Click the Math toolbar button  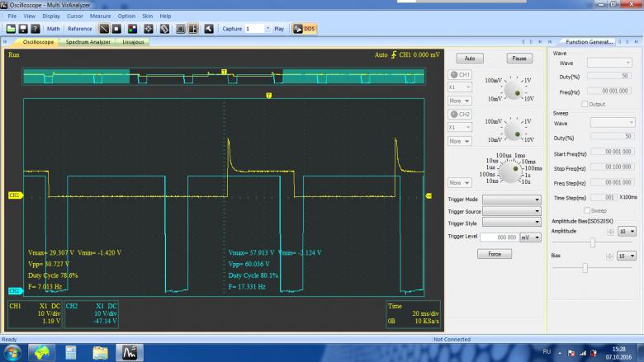(54, 29)
